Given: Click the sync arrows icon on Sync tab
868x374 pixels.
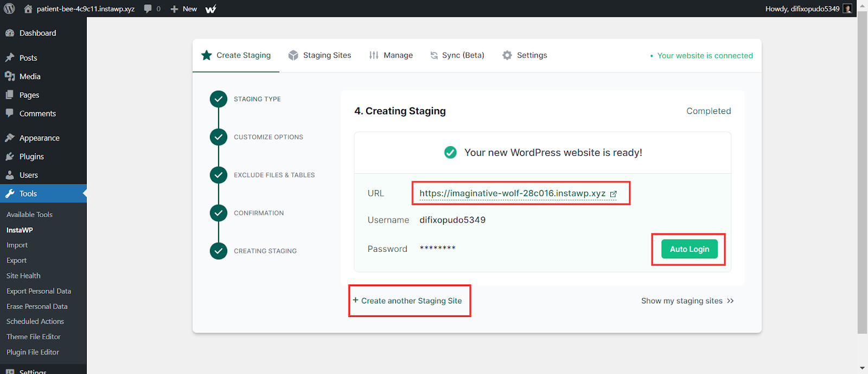Looking at the screenshot, I should (434, 55).
